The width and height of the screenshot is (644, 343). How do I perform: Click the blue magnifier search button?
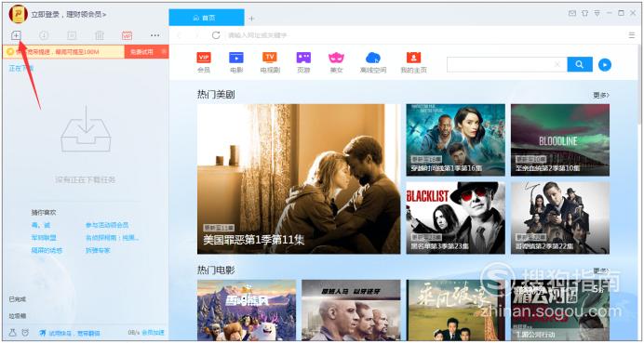coord(580,64)
